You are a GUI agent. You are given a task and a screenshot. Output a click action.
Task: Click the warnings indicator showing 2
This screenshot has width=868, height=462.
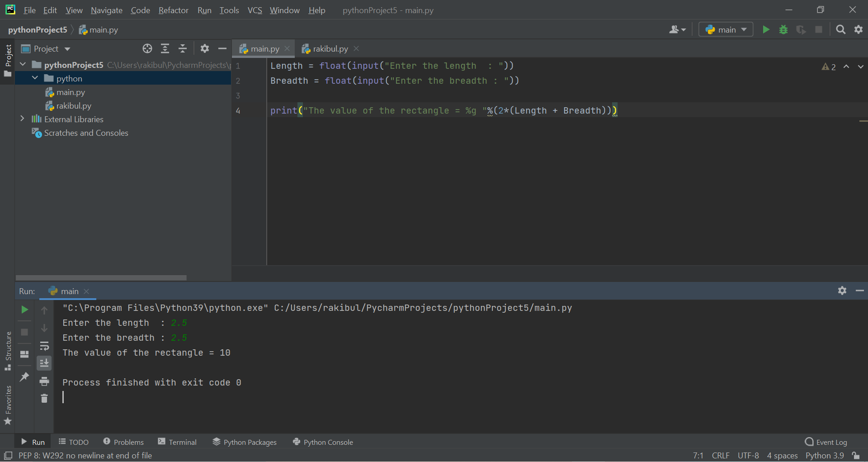[829, 67]
